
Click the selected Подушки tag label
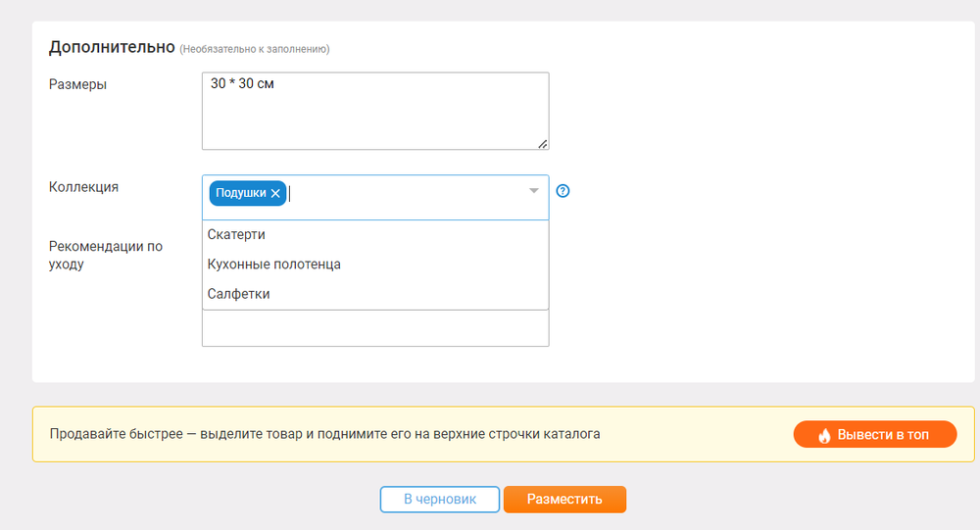[240, 194]
